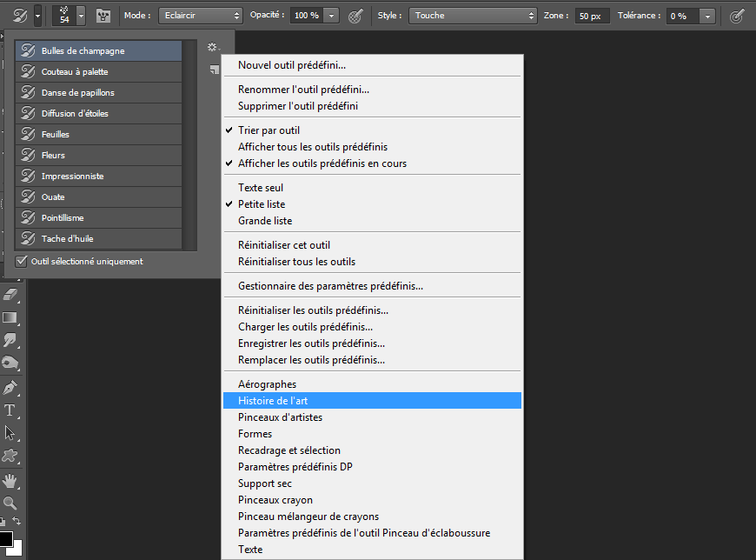
Task: Toggle the brush panel button in options bar
Action: point(103,16)
